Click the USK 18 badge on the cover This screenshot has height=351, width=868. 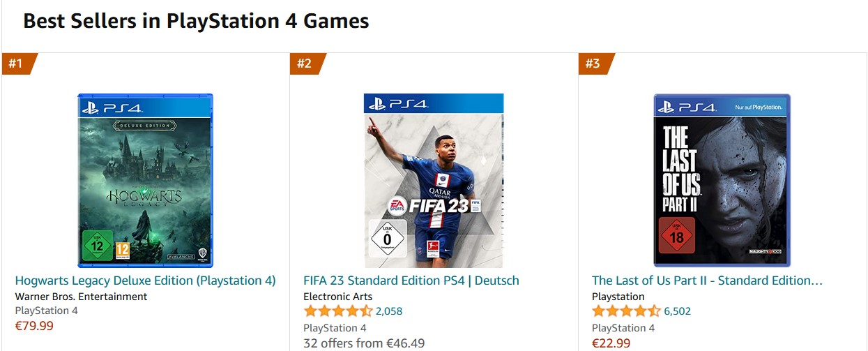(676, 235)
